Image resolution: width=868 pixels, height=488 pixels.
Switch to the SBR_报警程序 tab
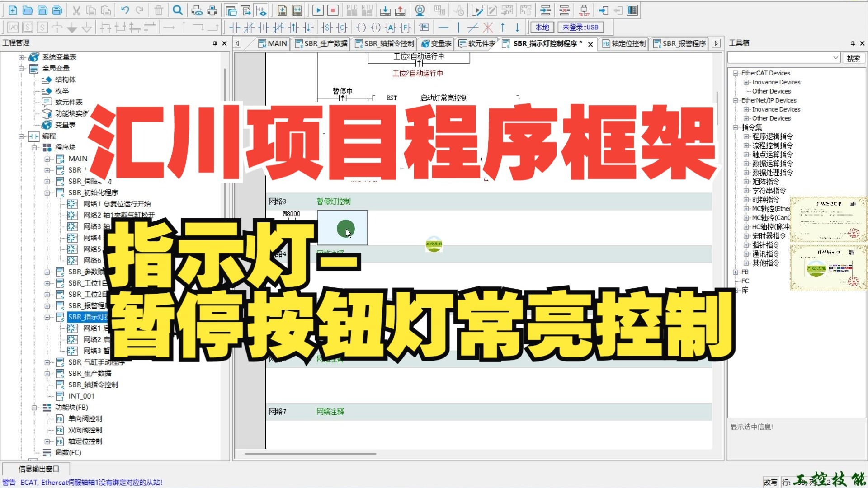tap(679, 43)
